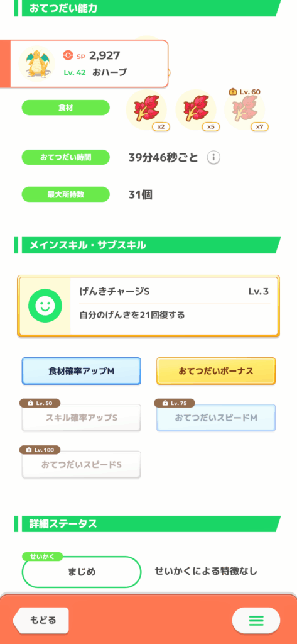Tap the おてつだい時間 green label
Viewport: 297px width, 644px height.
(66, 157)
